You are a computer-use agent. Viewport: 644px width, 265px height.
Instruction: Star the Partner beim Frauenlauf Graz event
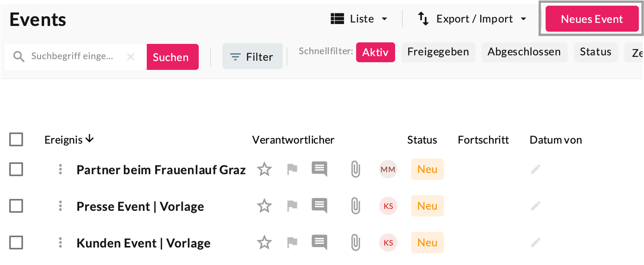point(264,169)
